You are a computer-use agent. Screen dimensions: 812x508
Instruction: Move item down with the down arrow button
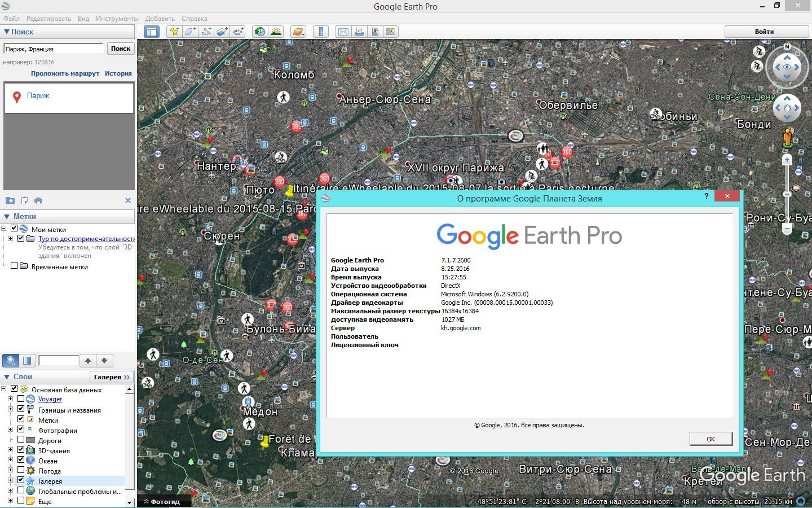[104, 360]
